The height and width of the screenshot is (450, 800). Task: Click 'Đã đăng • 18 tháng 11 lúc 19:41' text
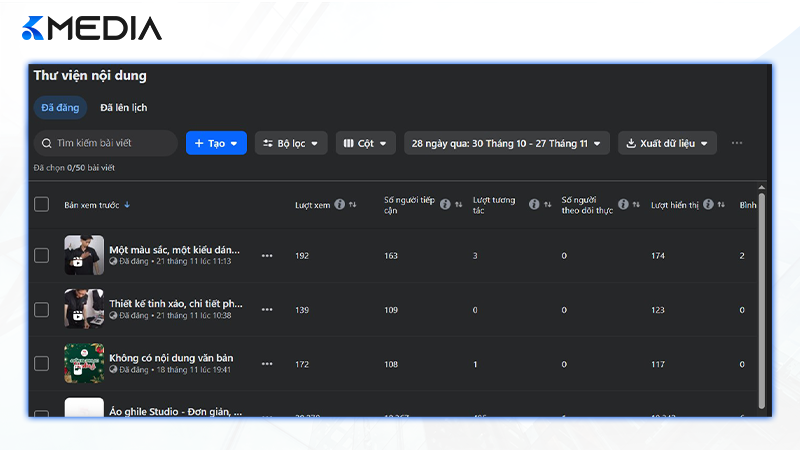click(175, 369)
